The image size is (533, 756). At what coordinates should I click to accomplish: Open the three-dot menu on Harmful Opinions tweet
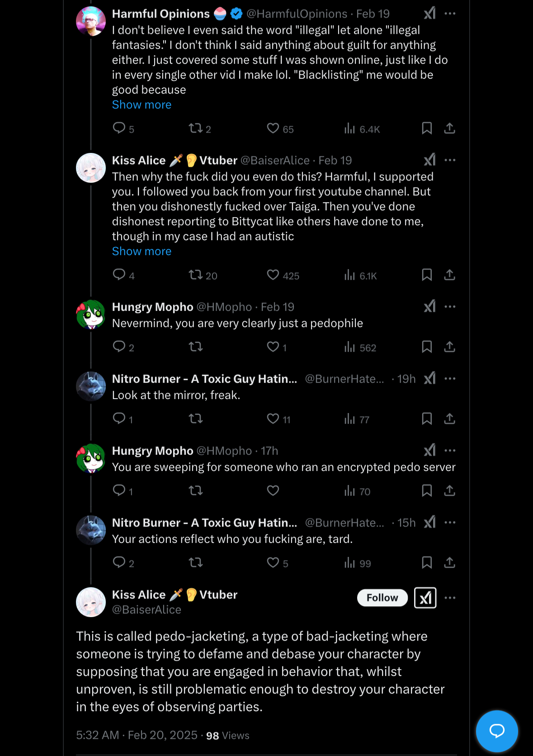(450, 14)
